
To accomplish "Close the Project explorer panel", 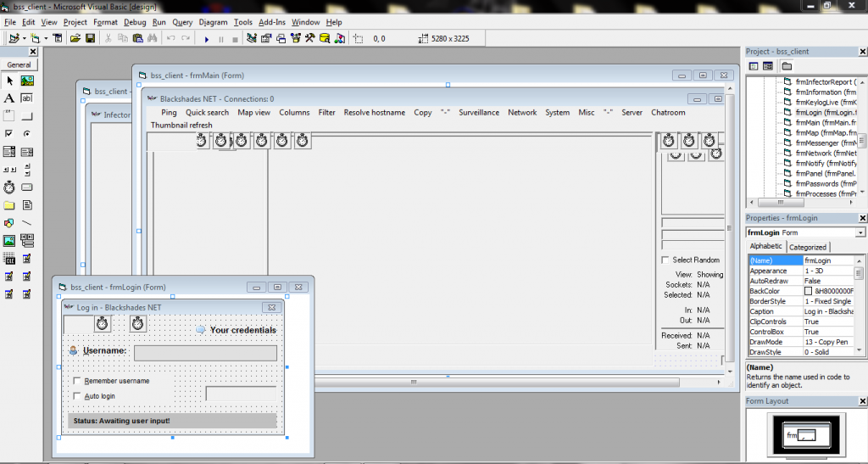I will tap(862, 52).
